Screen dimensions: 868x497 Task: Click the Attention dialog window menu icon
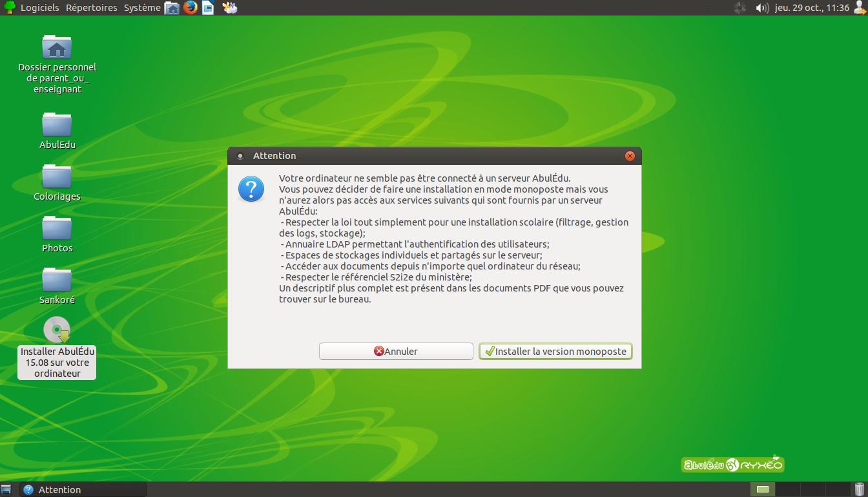240,156
